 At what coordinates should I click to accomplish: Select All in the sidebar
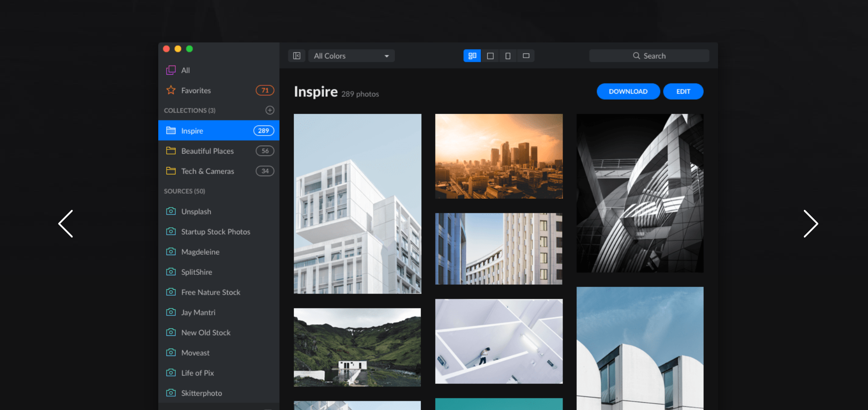pos(219,70)
